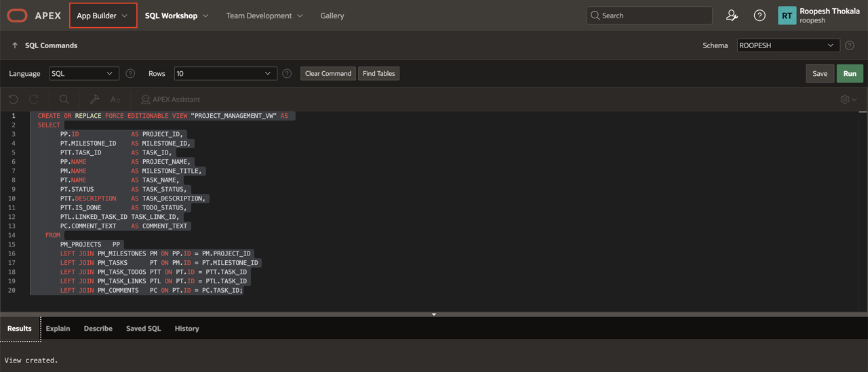Click the help question mark in header
This screenshot has height=372, width=868.
tap(759, 16)
